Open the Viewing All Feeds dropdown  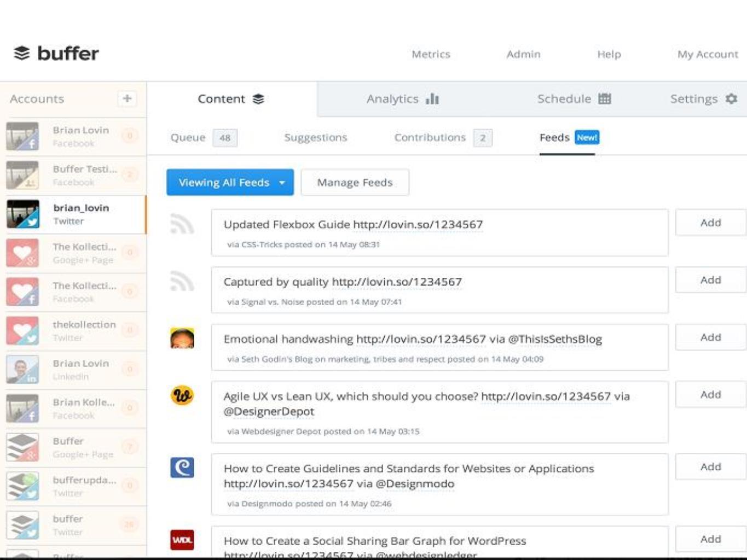(230, 182)
